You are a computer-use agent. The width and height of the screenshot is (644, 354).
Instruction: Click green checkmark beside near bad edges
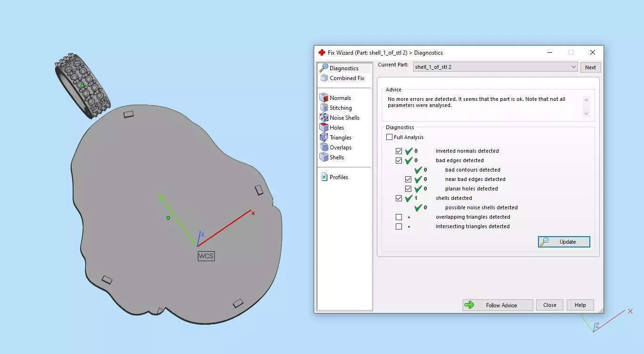click(x=418, y=179)
